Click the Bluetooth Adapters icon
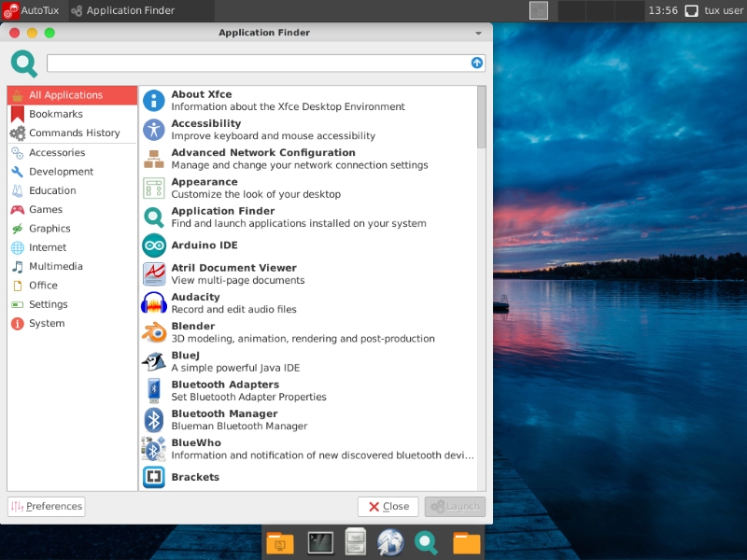Viewport: 747px width, 560px height. click(154, 390)
